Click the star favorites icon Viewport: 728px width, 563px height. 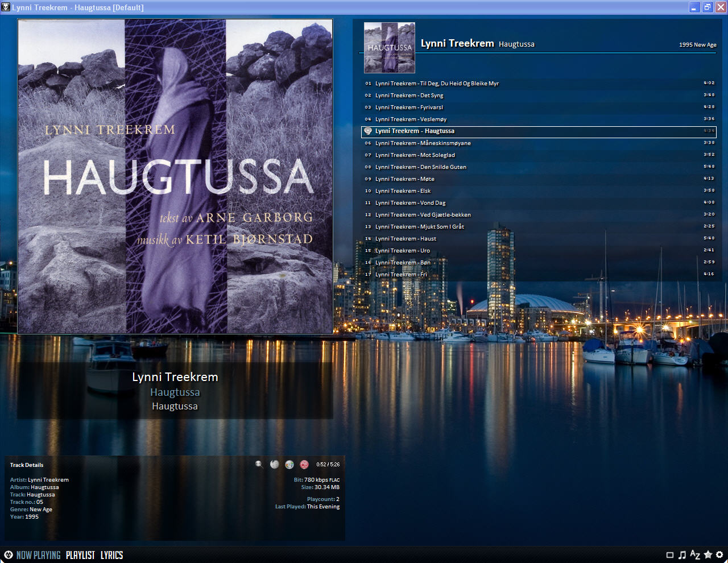pos(708,555)
